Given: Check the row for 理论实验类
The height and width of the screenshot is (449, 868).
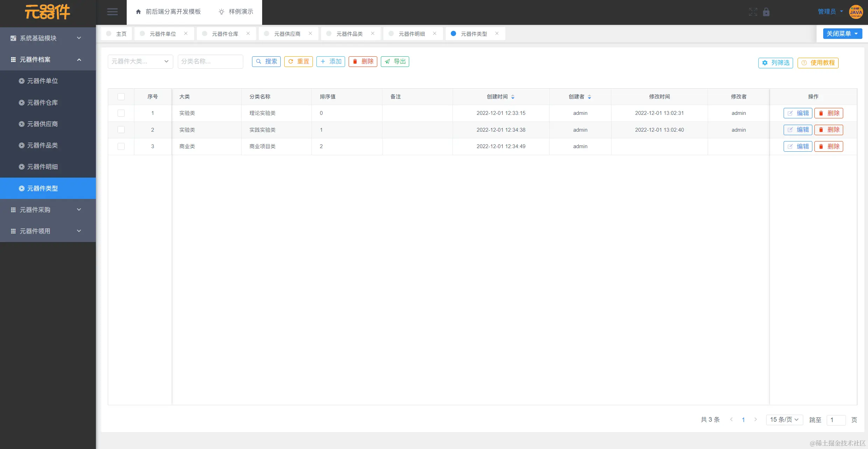Looking at the screenshot, I should pos(121,113).
